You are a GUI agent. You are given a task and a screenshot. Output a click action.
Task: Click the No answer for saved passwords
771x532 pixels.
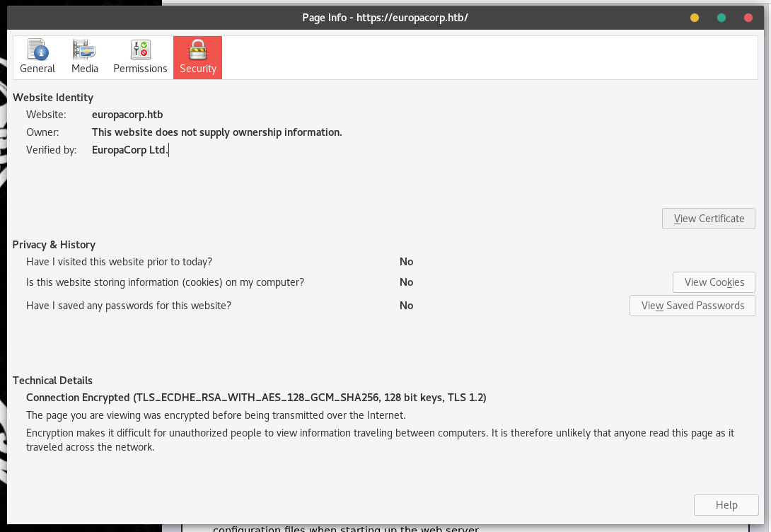click(x=406, y=306)
